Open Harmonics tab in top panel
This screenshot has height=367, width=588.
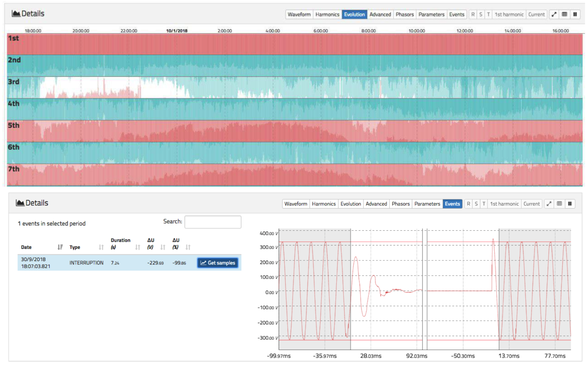pos(327,14)
